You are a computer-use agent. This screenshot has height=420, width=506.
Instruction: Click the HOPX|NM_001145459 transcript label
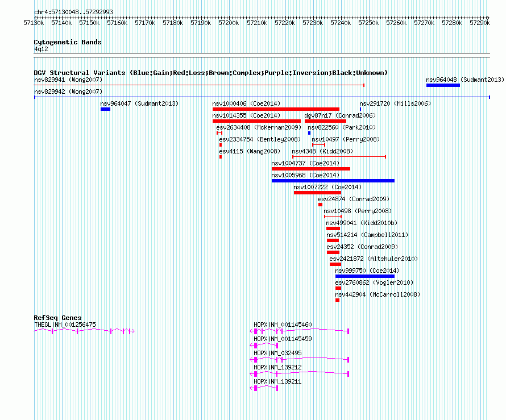click(283, 339)
